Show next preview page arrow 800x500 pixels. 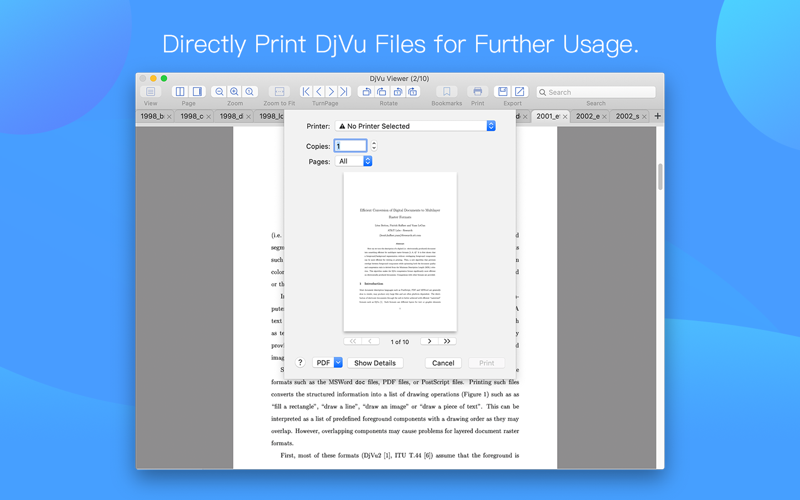click(430, 341)
